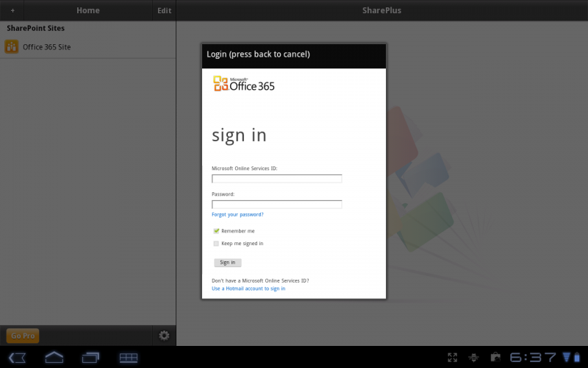Tap the SharePlus title text
This screenshot has height=368, width=588.
click(x=381, y=10)
